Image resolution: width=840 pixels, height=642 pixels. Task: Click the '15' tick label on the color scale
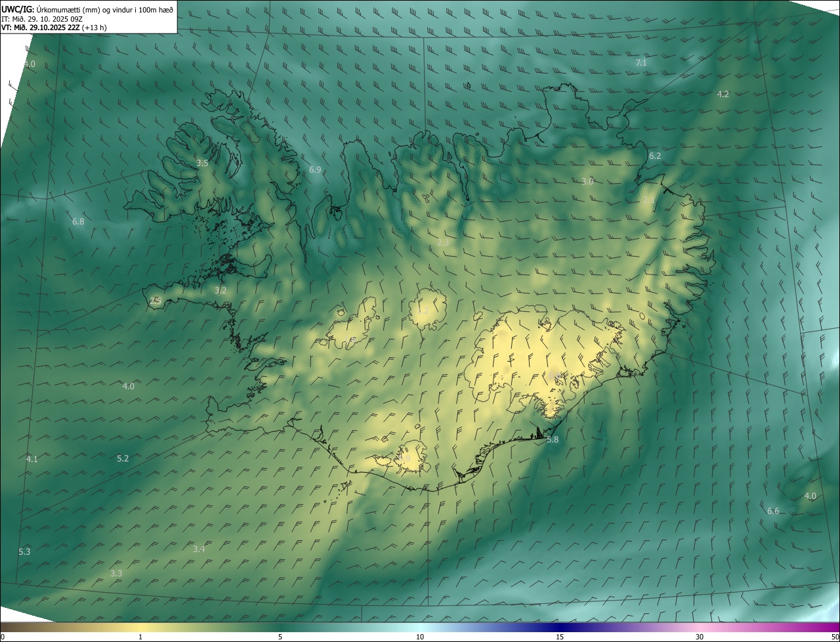coord(560,637)
